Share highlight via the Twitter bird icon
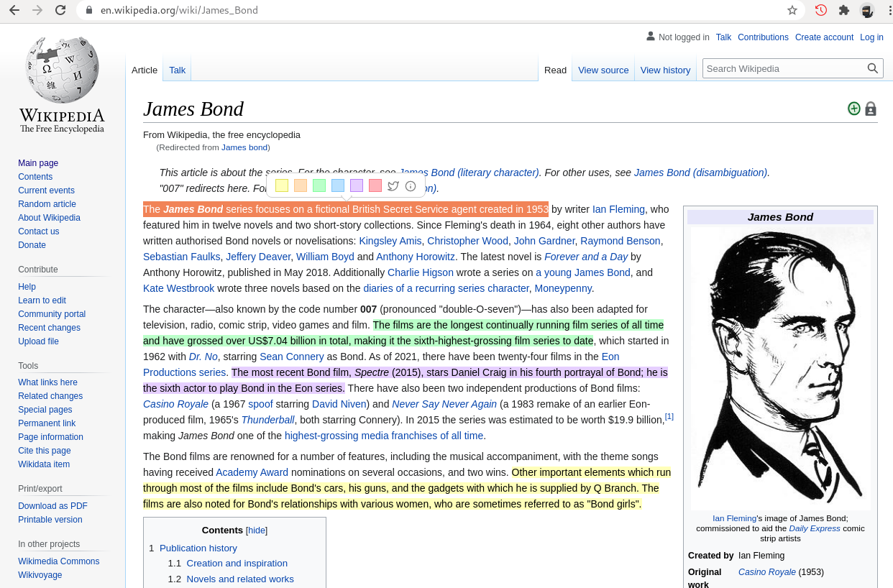Viewport: 893px width, 588px height. click(393, 186)
